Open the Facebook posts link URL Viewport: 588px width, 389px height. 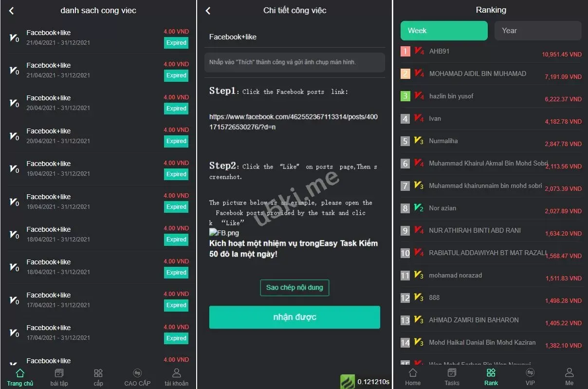[x=294, y=122]
